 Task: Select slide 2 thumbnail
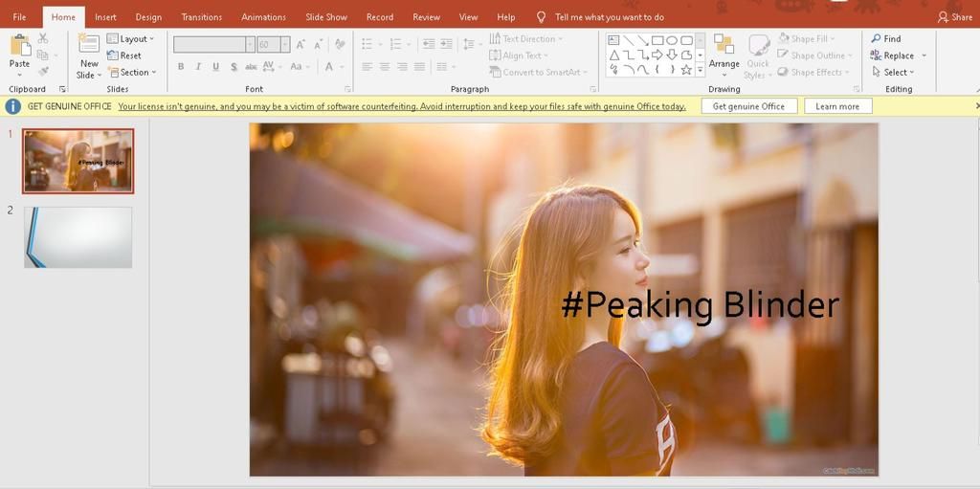(x=78, y=237)
